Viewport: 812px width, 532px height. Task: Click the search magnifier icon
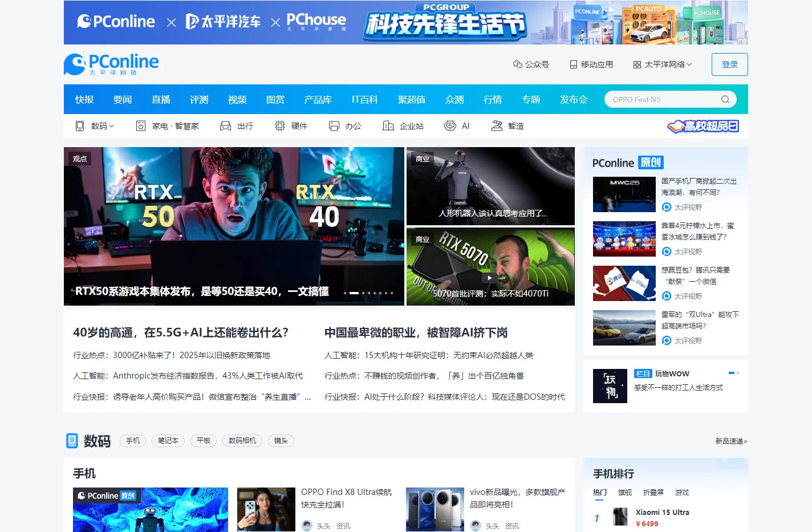tap(725, 99)
